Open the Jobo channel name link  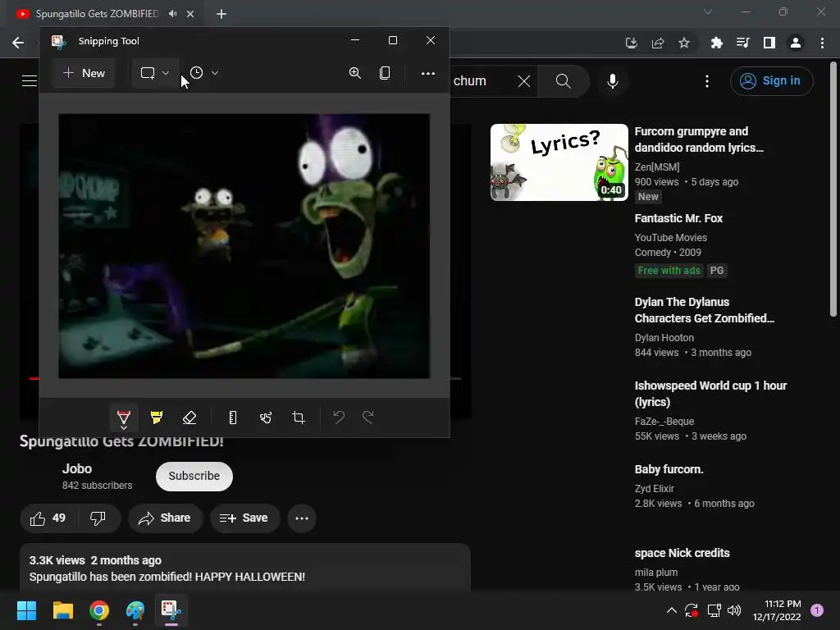pos(77,468)
